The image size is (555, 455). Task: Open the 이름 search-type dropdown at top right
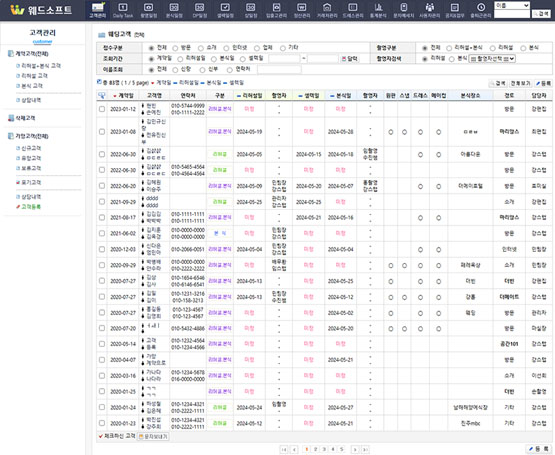click(x=512, y=5)
